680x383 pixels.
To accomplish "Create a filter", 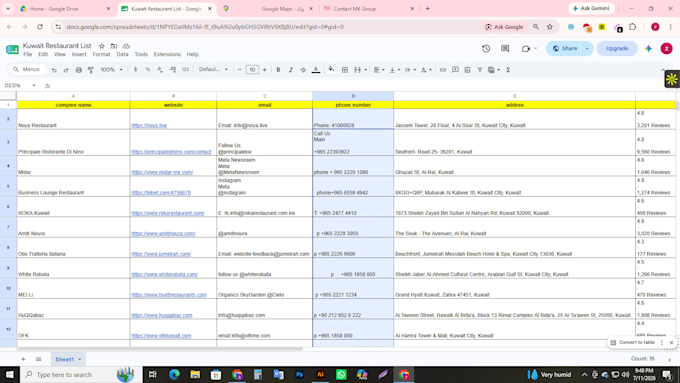I will pyautogui.click(x=480, y=69).
